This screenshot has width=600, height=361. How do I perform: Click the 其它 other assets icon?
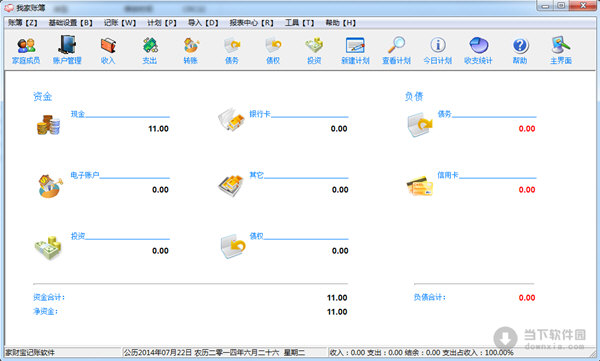click(x=231, y=185)
